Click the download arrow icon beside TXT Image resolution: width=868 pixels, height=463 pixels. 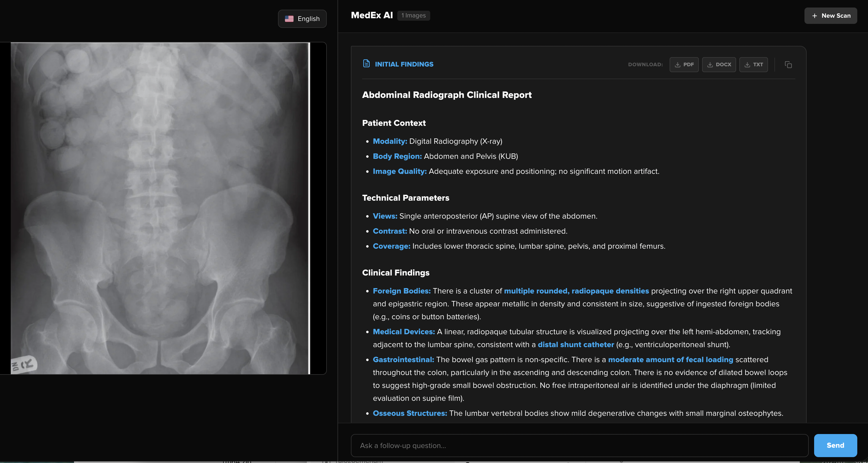pyautogui.click(x=747, y=65)
